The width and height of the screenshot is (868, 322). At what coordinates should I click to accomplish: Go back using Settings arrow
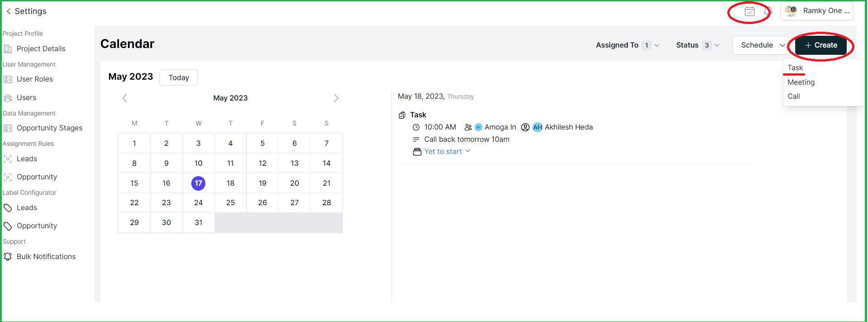coord(9,11)
